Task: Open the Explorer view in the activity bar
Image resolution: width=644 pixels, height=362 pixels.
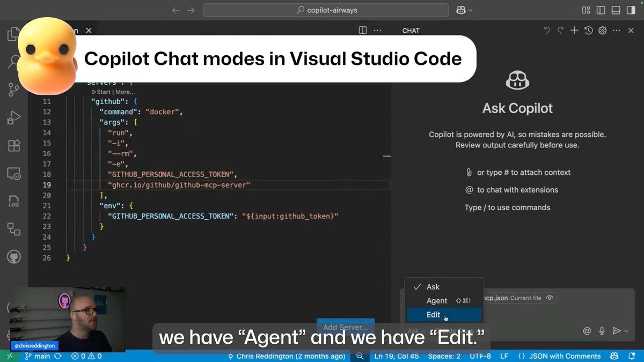Action: [13, 34]
